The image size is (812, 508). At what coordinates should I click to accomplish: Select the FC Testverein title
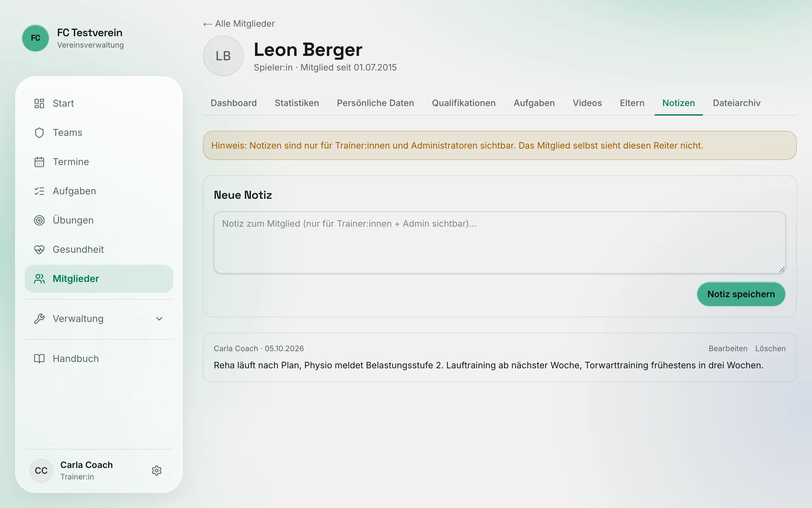tap(89, 33)
